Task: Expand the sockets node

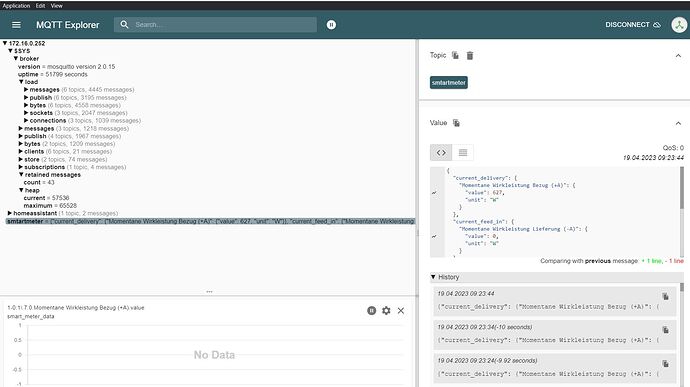Action: coord(26,113)
